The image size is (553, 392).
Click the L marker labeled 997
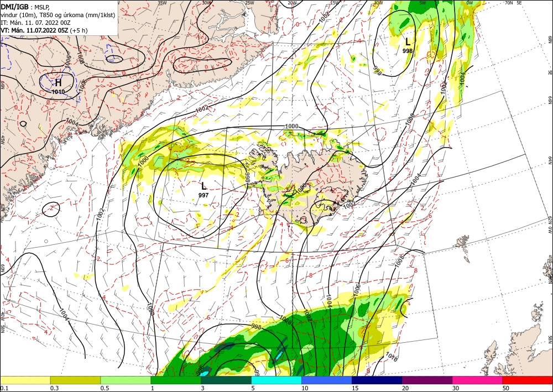pos(204,186)
